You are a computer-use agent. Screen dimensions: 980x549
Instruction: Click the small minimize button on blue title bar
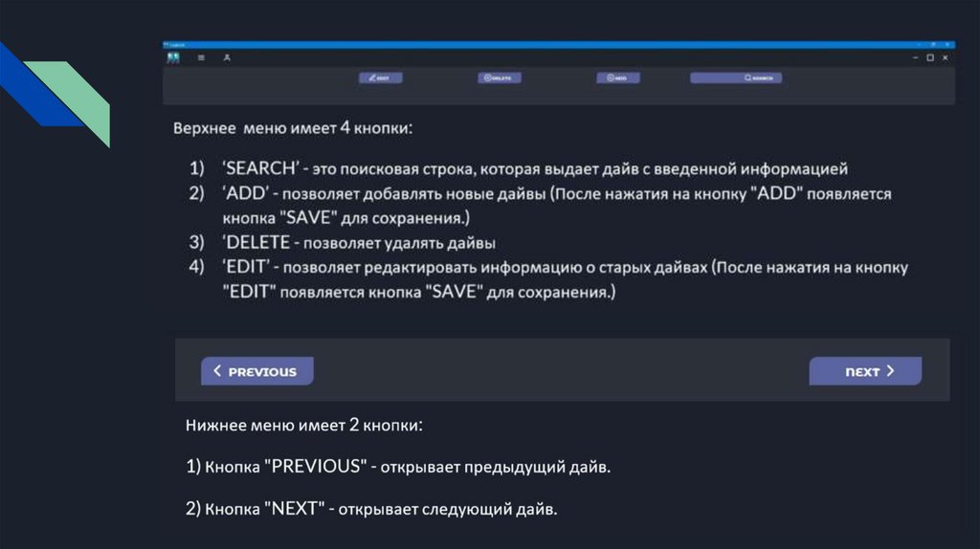[x=918, y=44]
